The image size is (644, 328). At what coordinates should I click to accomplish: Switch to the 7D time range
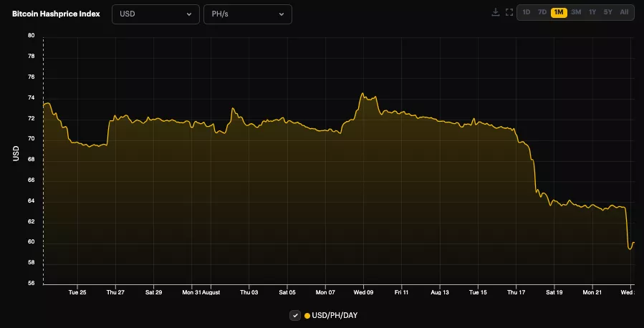click(542, 12)
